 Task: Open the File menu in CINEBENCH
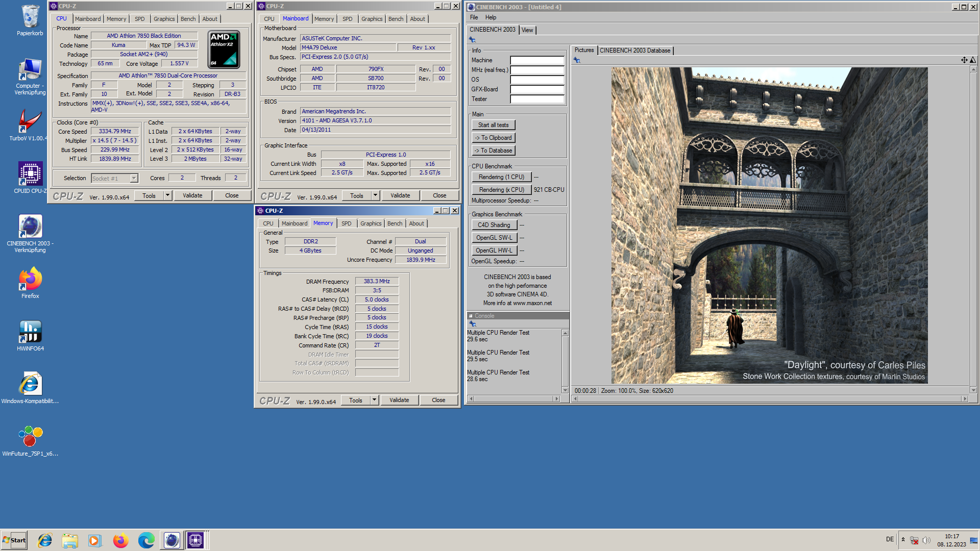[474, 17]
